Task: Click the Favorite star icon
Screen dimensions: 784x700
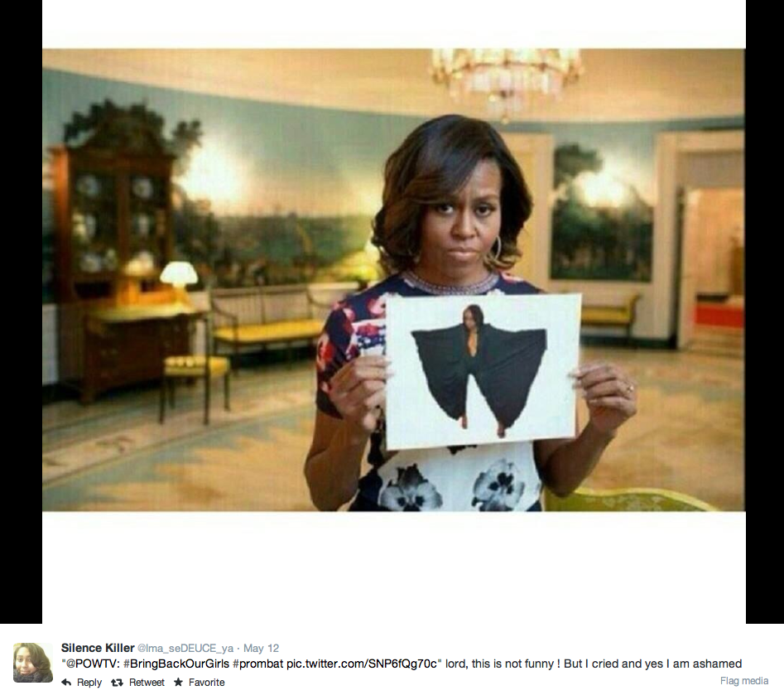Action: pyautogui.click(x=178, y=682)
